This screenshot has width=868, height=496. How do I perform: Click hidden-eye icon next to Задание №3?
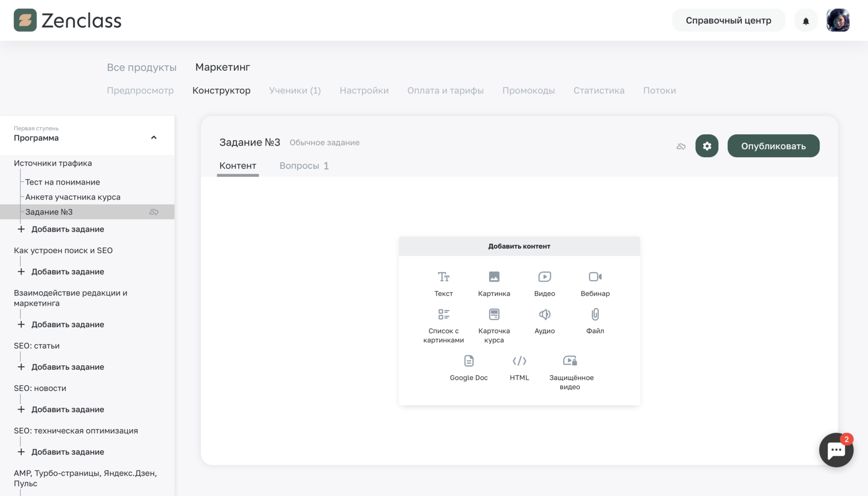tap(154, 212)
